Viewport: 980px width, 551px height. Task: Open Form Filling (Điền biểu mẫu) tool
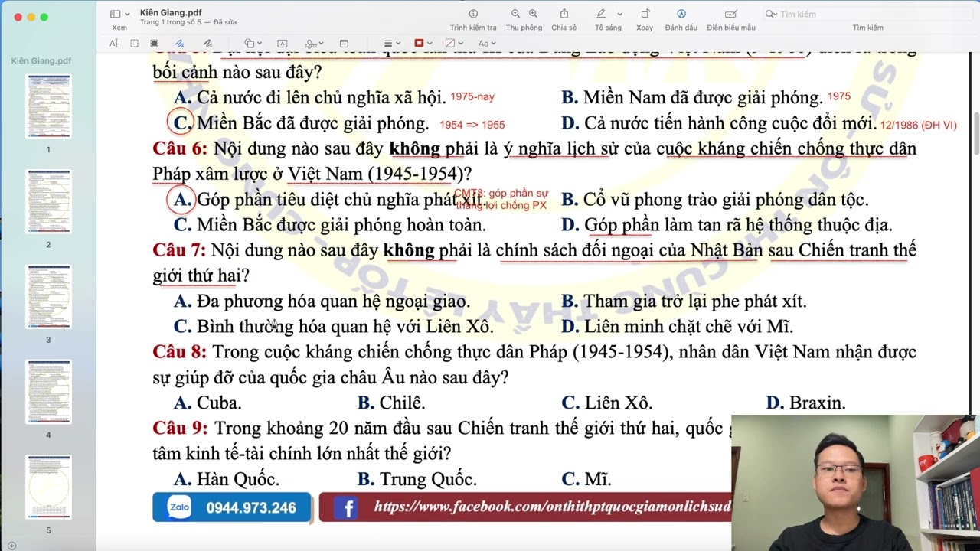tap(731, 14)
